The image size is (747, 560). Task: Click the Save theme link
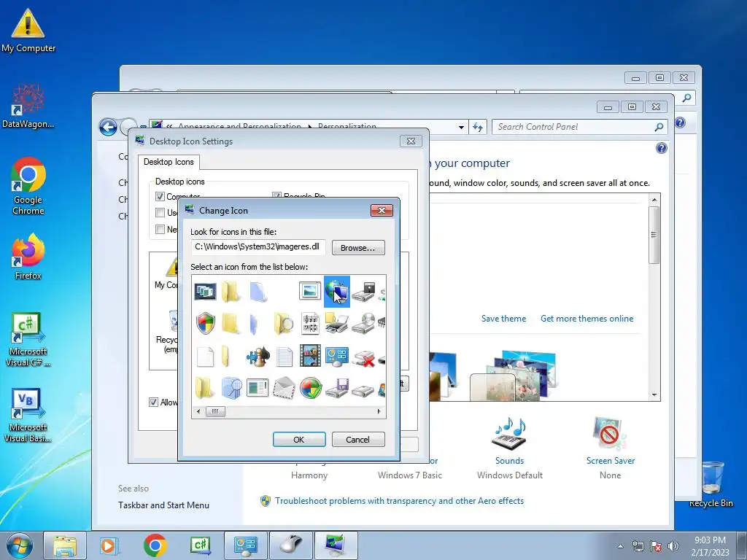click(503, 319)
